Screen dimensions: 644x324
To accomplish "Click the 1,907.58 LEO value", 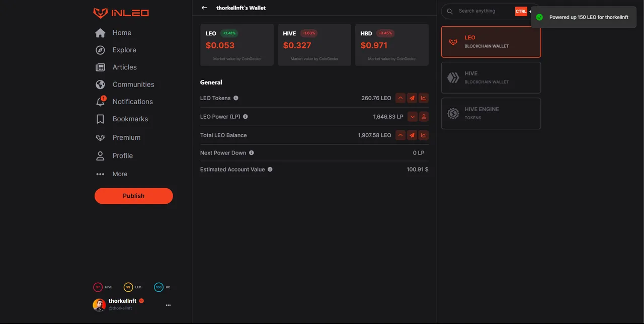I will (x=375, y=135).
